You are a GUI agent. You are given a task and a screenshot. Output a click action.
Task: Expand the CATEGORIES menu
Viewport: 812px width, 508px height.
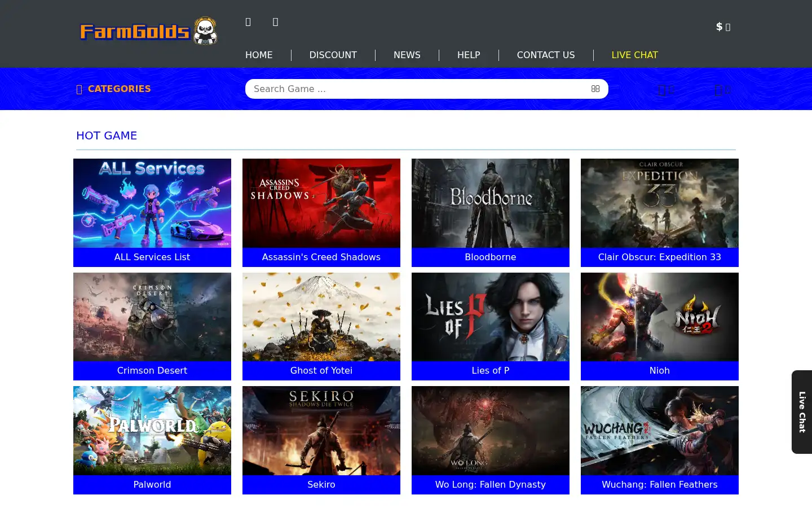(x=113, y=89)
